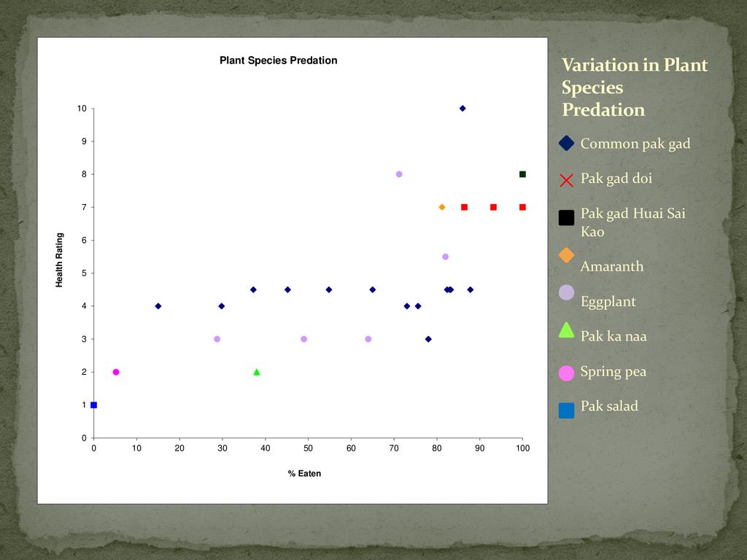747x560 pixels.
Task: Click the orange Amaranth diamond in the legend
Action: [566, 255]
